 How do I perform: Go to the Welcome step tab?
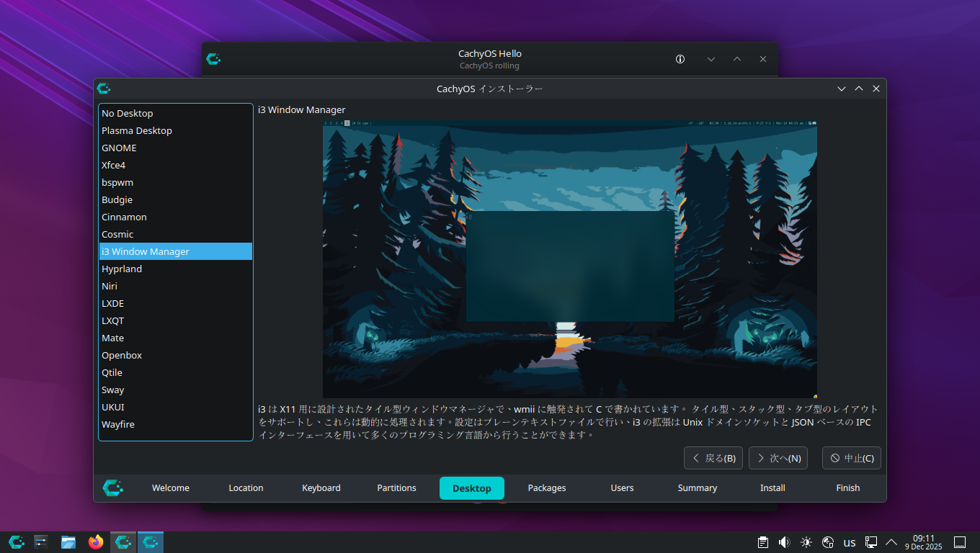171,487
